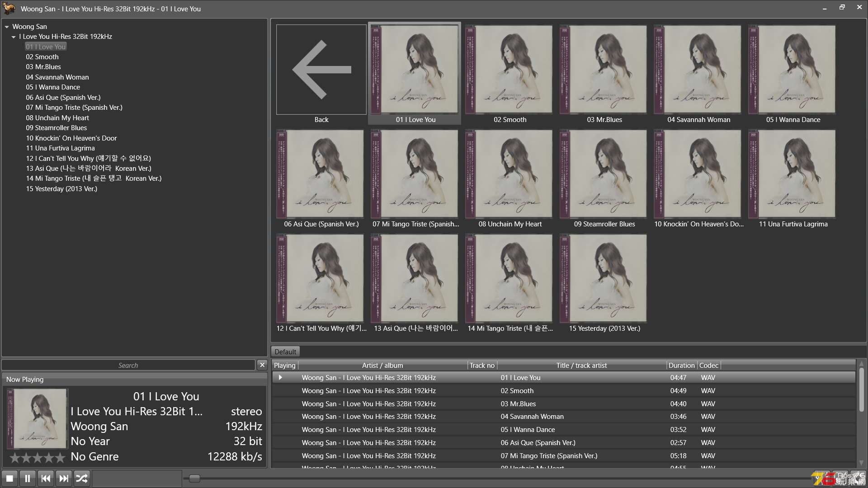Viewport: 868px width, 488px height.
Task: Select 02 Smooth in the tree
Action: point(42,57)
